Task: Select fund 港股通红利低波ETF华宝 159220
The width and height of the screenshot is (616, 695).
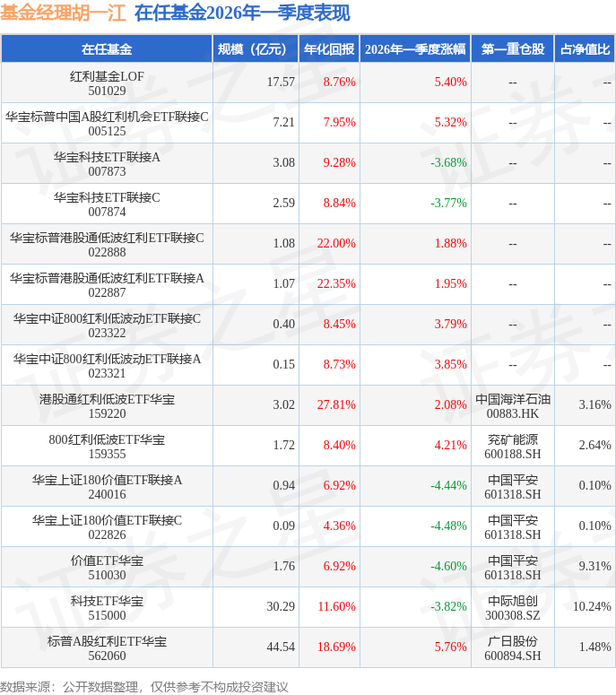Action: tap(107, 405)
